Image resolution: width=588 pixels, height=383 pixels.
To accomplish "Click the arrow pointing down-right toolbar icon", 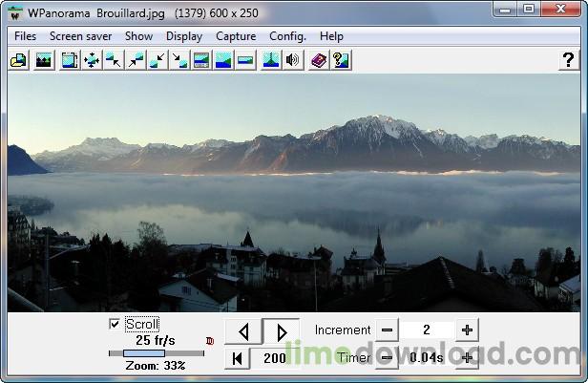I will coord(179,60).
